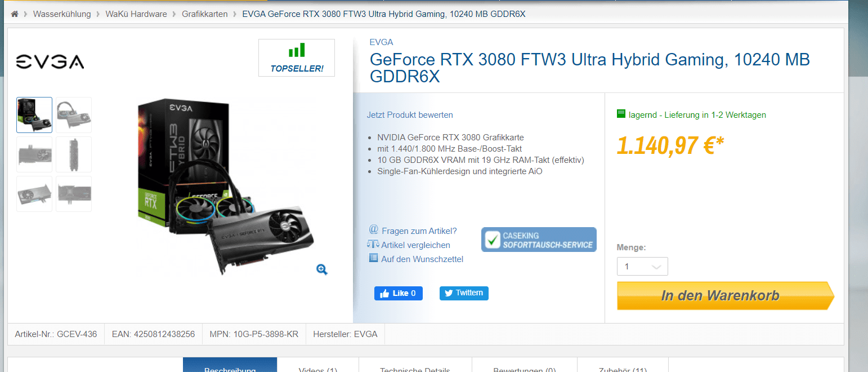Open the Videos (1) tab
868x372 pixels.
click(318, 365)
